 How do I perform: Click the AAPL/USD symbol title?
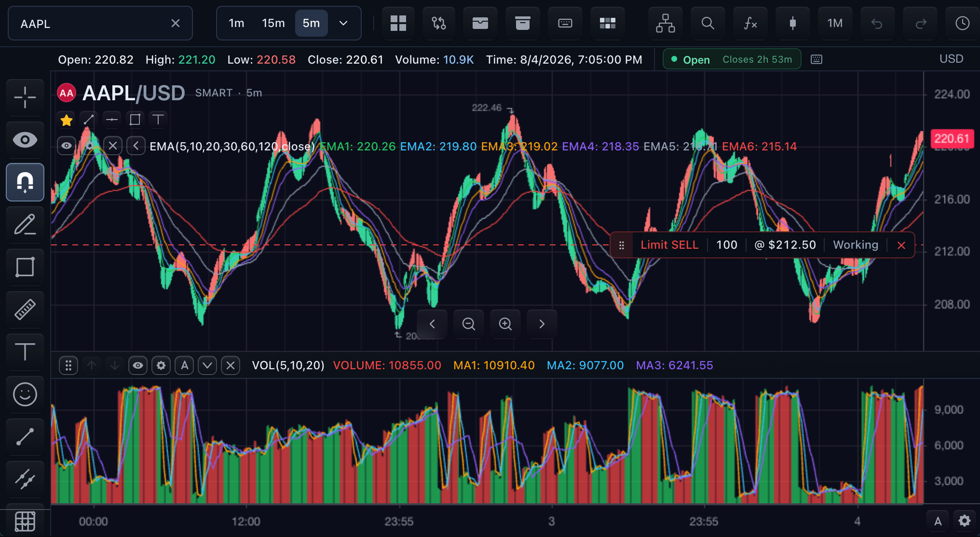click(x=134, y=93)
